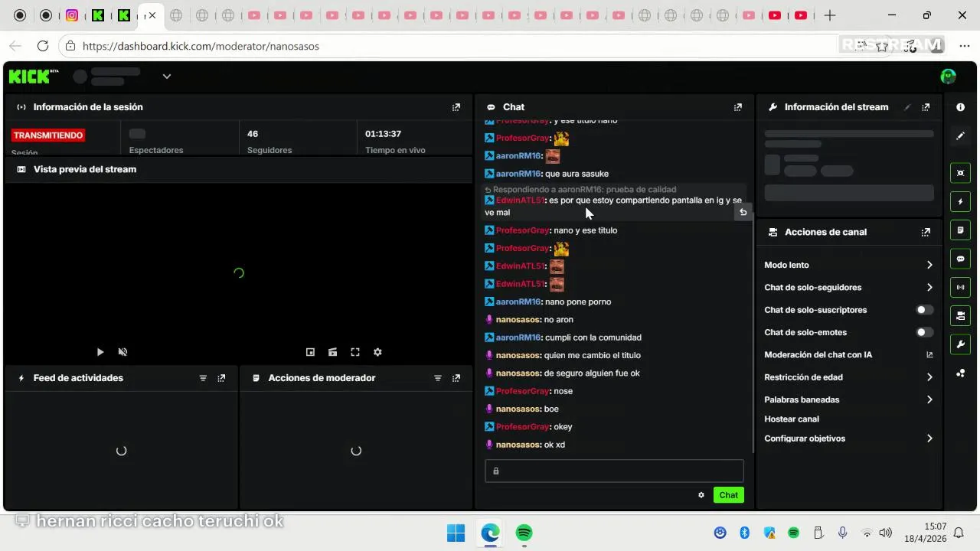Expand Palabras baneadas options
The image size is (980, 551).
(x=929, y=399)
